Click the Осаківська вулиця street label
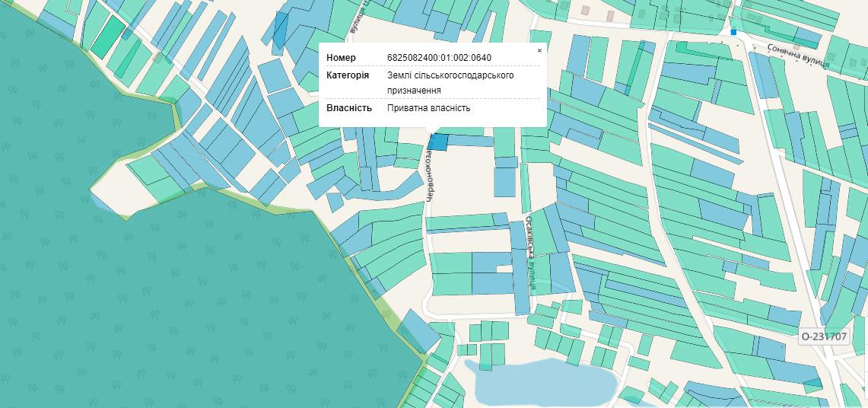Viewport: 868px width, 408px height. tap(530, 251)
